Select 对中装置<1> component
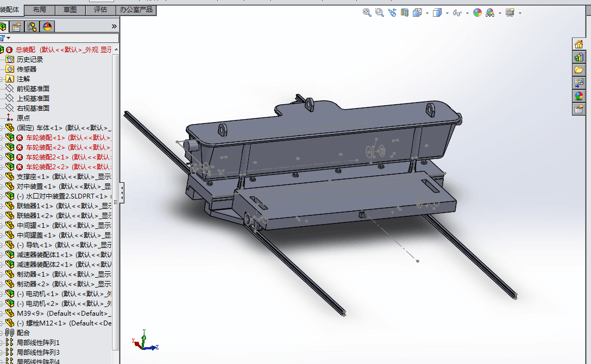 coord(64,187)
